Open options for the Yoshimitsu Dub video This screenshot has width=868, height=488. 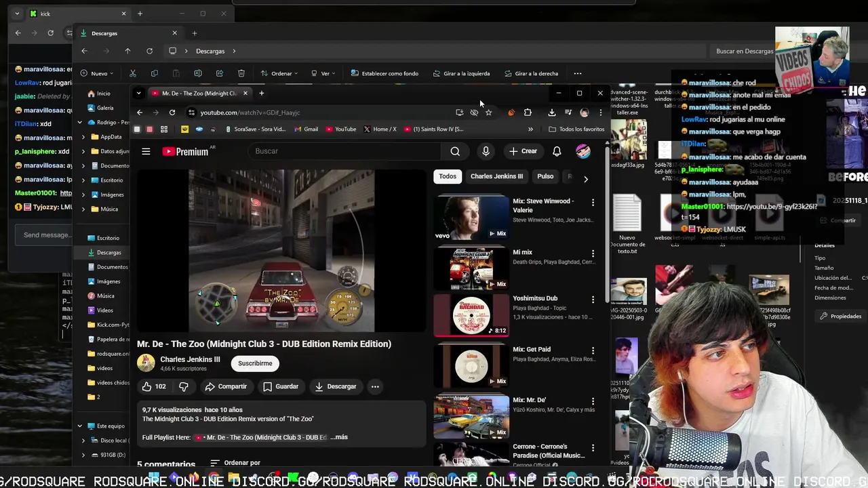click(x=593, y=299)
